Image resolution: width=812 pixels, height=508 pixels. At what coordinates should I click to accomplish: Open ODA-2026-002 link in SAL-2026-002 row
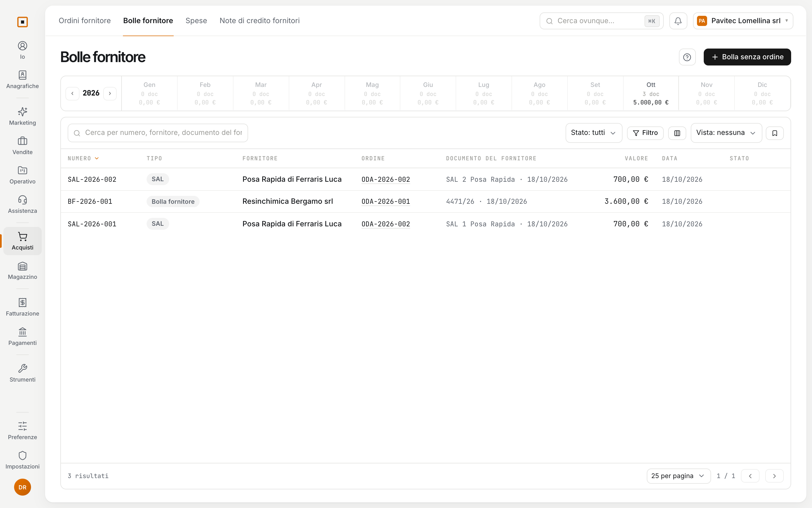385,179
